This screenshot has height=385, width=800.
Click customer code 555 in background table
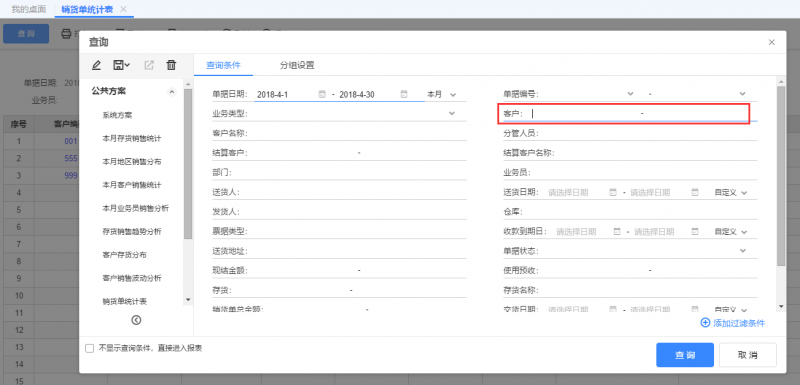tap(70, 159)
